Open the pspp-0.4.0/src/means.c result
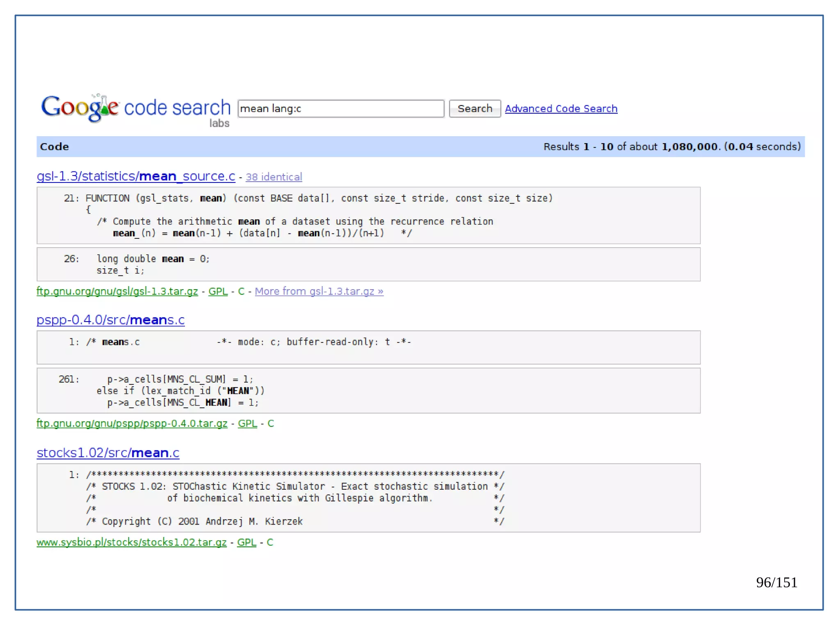The width and height of the screenshot is (840, 630). (x=110, y=320)
